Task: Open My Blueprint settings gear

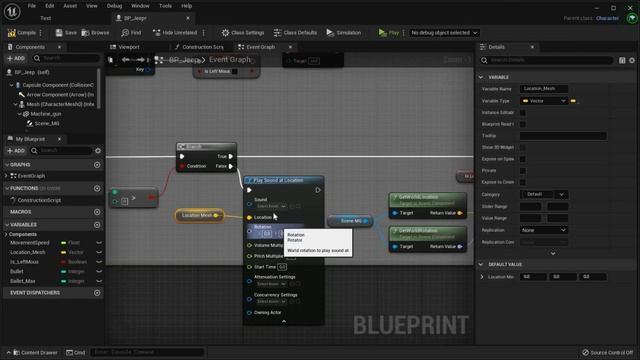Action: (98, 151)
